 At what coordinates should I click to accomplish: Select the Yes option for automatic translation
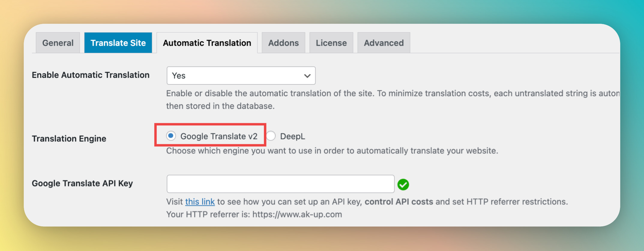tap(241, 76)
